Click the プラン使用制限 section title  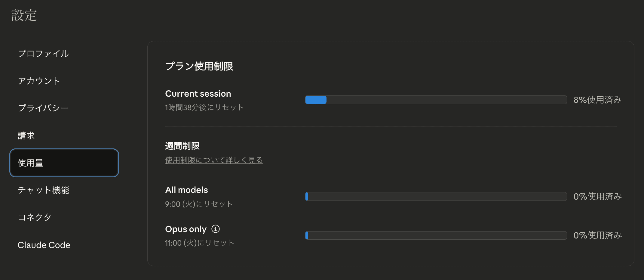[x=199, y=66]
